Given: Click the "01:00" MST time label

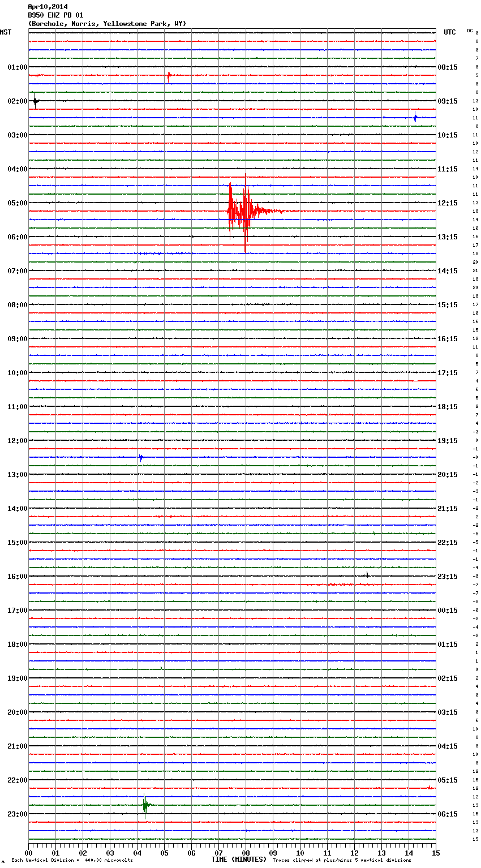Looking at the screenshot, I should click(18, 67).
